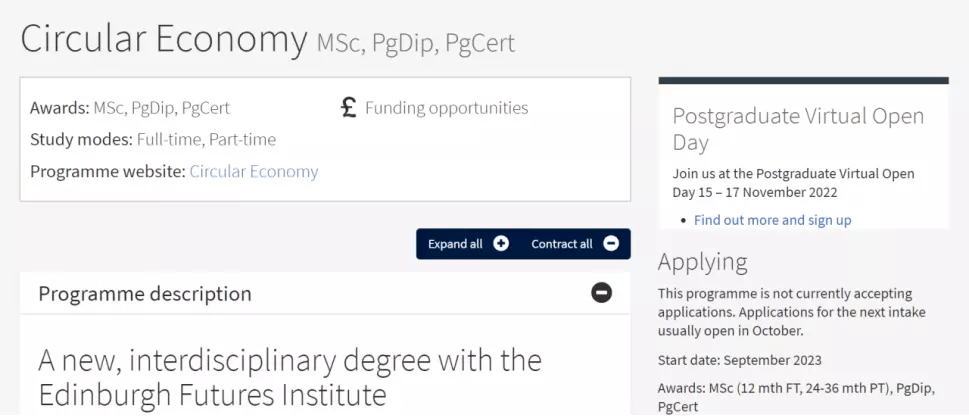Viewport: 969px width, 416px height.
Task: Click the Applying section heading
Action: pyautogui.click(x=703, y=262)
